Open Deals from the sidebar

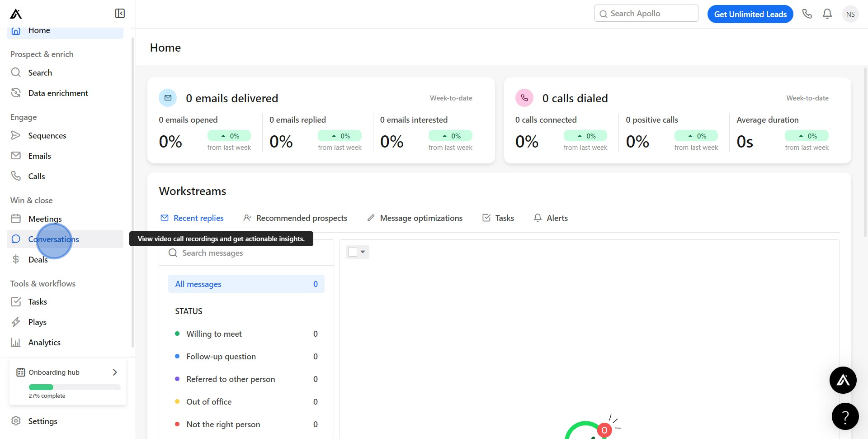pos(65,259)
